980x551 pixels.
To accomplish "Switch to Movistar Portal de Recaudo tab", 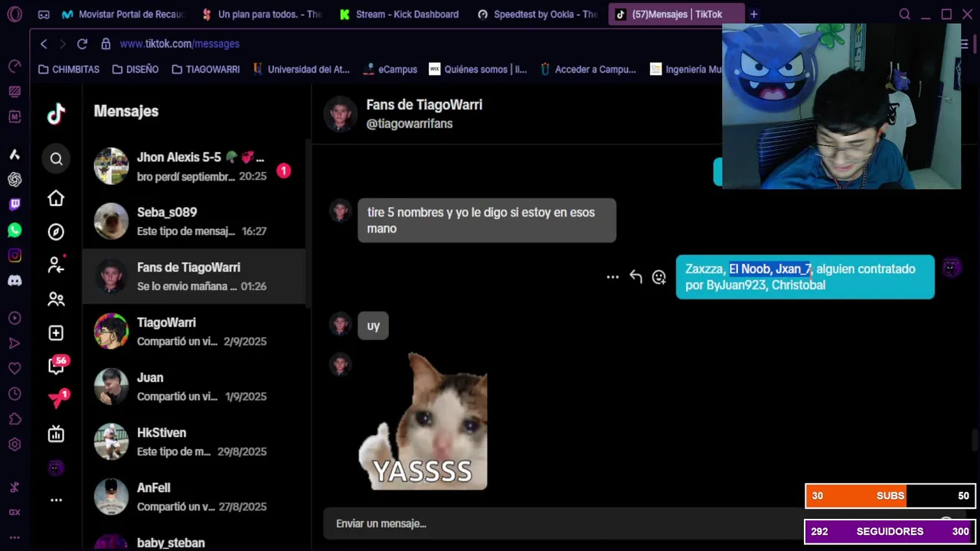I will coord(123,14).
